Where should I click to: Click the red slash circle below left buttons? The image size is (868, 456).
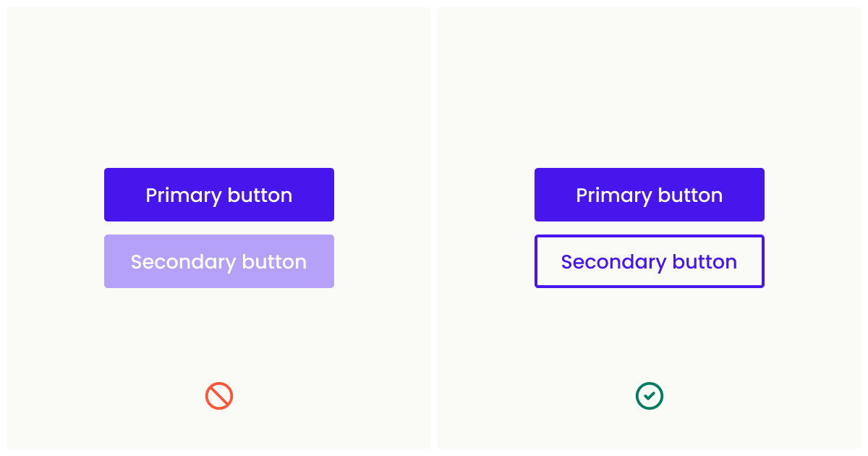219,395
